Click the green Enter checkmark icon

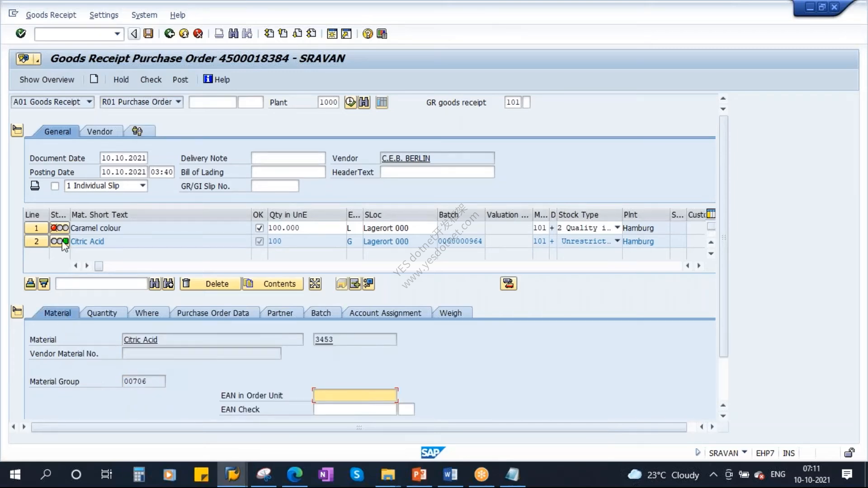(x=21, y=33)
